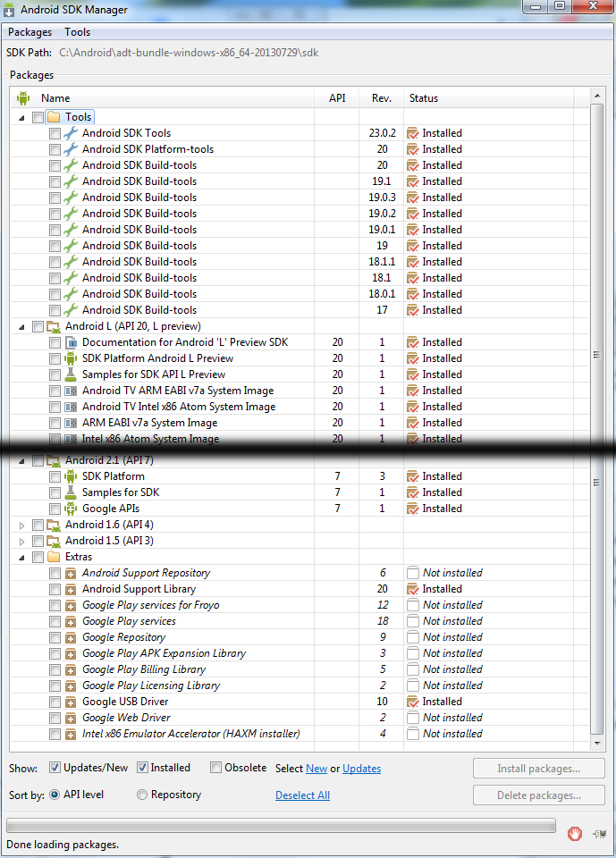Click the Deselect All link
The height and width of the screenshot is (858, 616).
pyautogui.click(x=302, y=795)
